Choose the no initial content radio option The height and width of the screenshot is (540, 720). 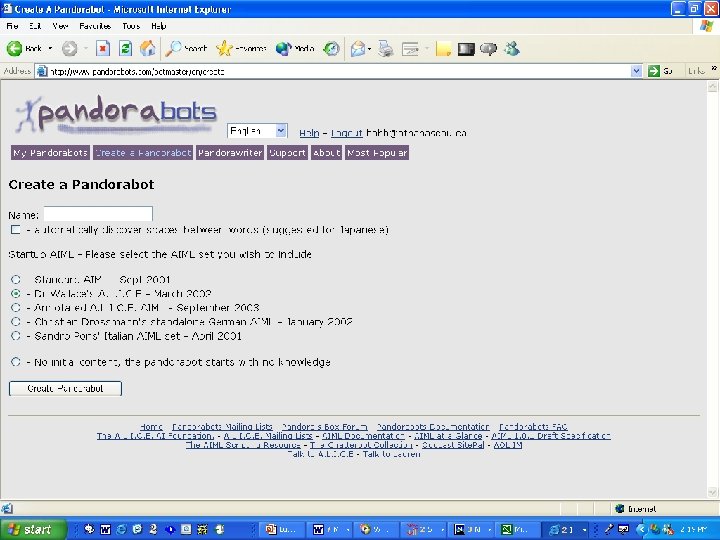(16, 362)
